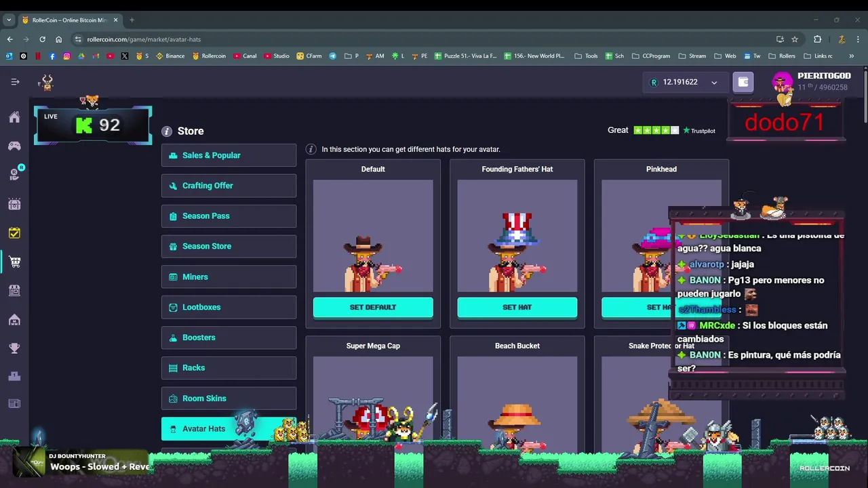This screenshot has width=868, height=488.
Task: Open the treasure chest sidebar icon
Action: click(14, 203)
